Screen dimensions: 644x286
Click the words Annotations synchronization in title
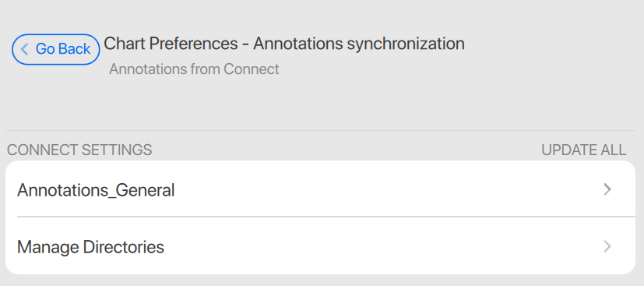pos(359,44)
